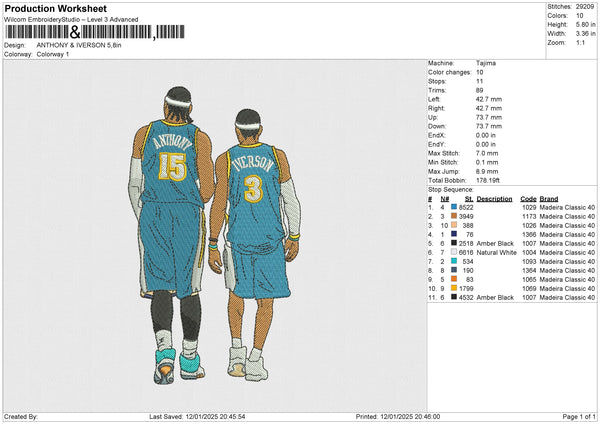Click the thread code 1366
The height and width of the screenshot is (424, 600).
point(529,235)
